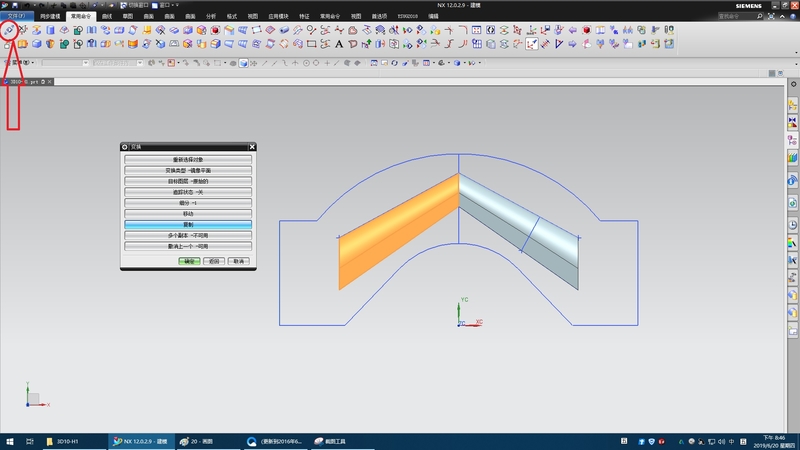
Task: Click 重新选择对象 in dialog
Action: pos(188,160)
